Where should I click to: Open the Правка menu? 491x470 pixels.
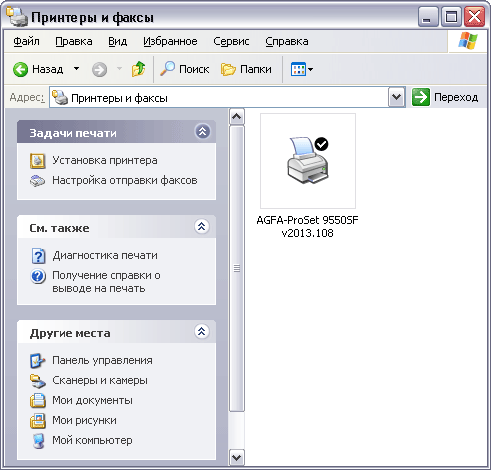74,41
